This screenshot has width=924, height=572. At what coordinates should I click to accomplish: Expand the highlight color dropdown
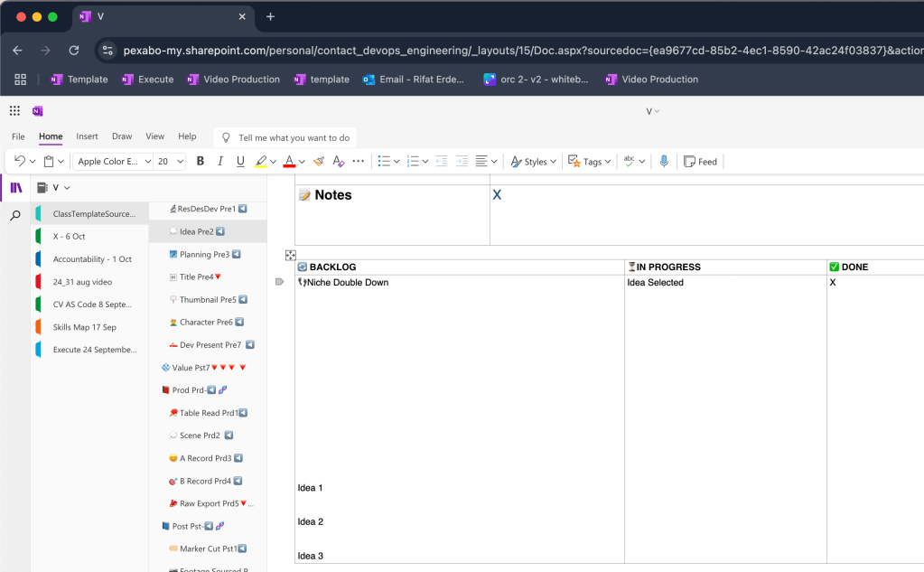[273, 162]
